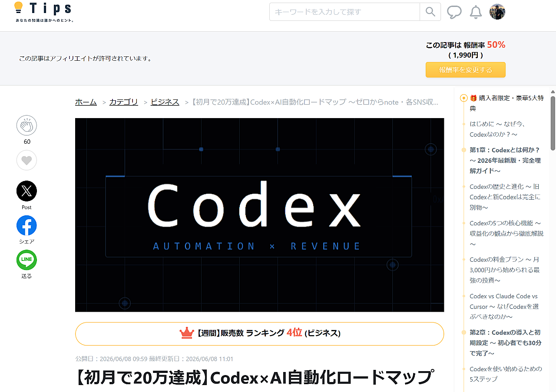
Task: Open the weekly sales ranking banner
Action: [260, 333]
